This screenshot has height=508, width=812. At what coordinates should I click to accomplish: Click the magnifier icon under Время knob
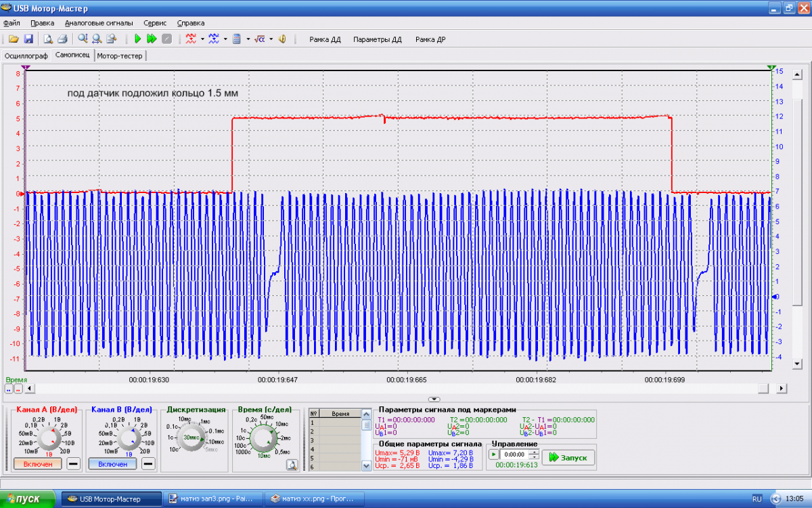coord(292,465)
